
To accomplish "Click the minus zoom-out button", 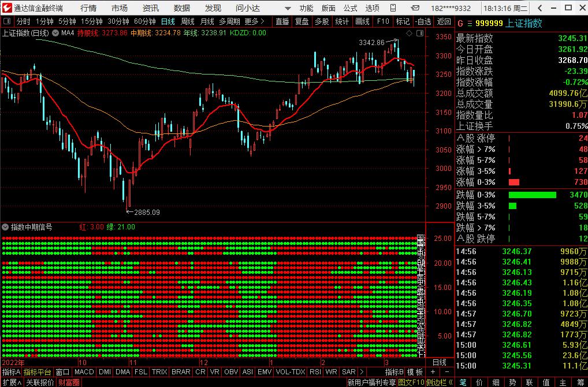I will (x=446, y=371).
